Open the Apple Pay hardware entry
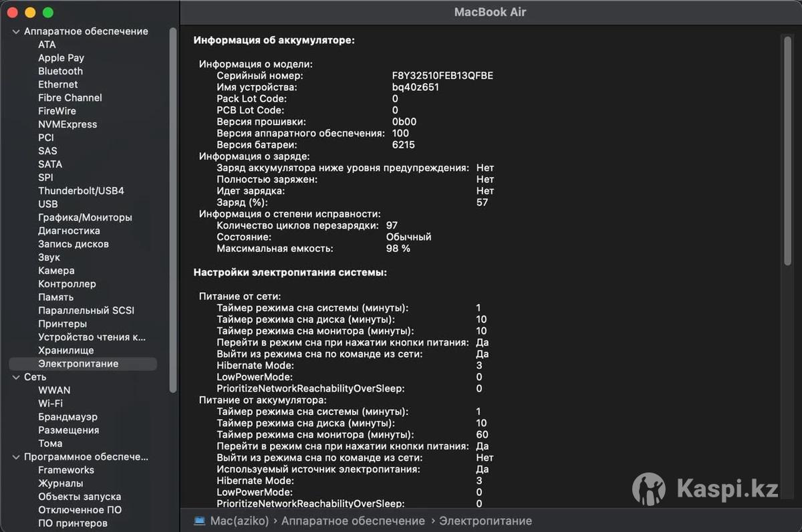This screenshot has height=532, width=802. tap(61, 57)
